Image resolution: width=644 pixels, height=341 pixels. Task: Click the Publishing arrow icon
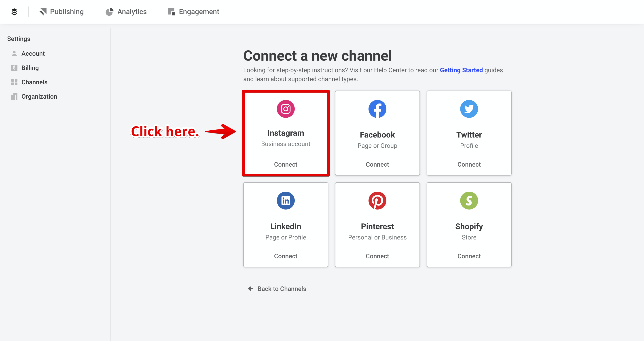click(43, 12)
